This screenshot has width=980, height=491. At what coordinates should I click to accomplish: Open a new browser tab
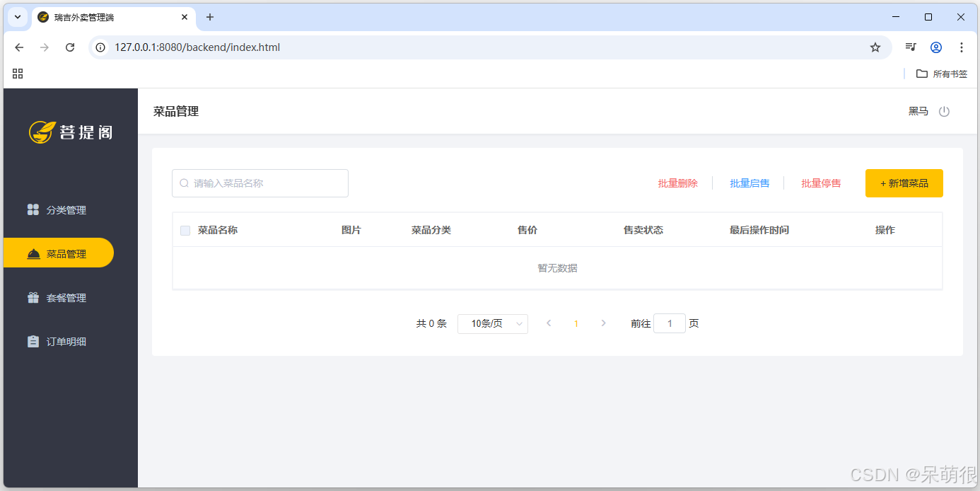(x=210, y=17)
